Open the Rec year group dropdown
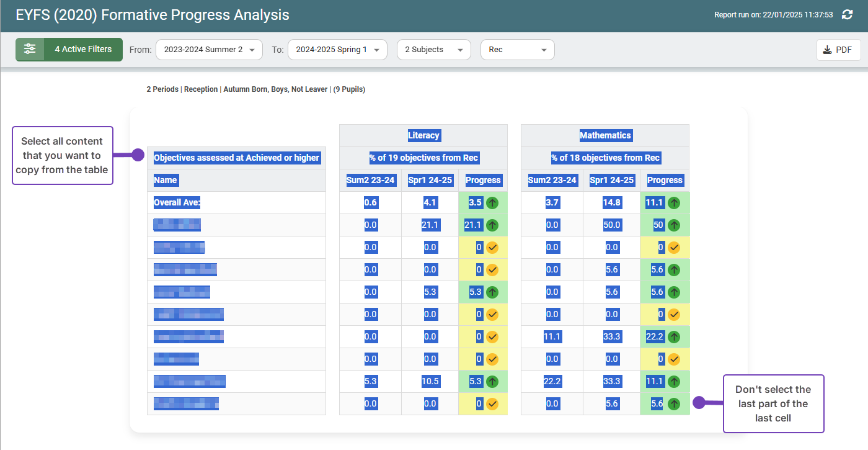Viewport: 868px width, 450px height. (x=517, y=50)
